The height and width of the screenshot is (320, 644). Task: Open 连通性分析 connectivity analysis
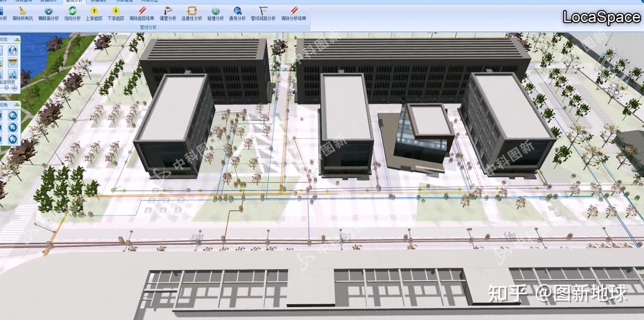click(x=192, y=14)
